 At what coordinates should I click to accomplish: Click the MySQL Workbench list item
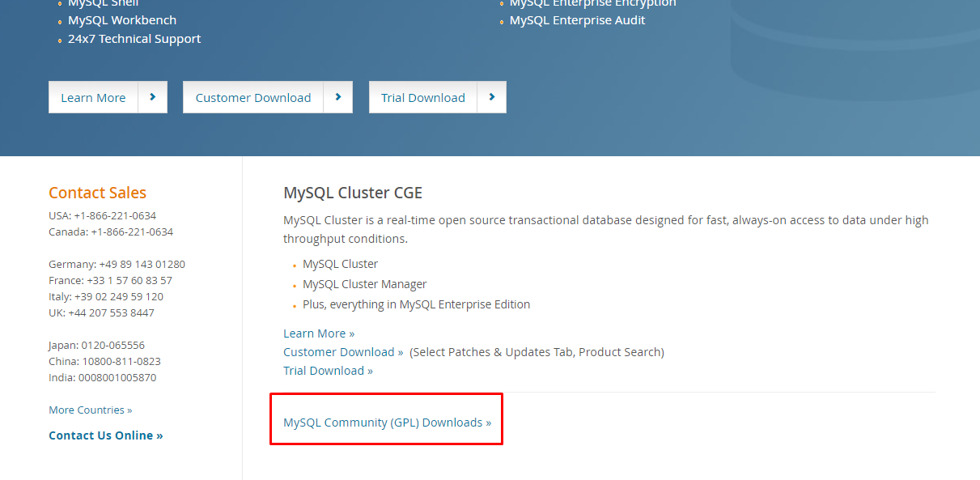(122, 20)
